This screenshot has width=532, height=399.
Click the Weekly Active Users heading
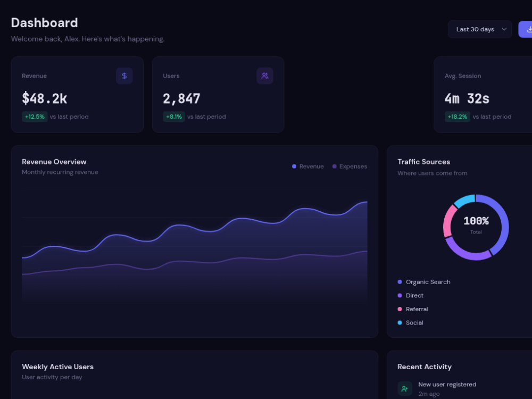(x=57, y=367)
